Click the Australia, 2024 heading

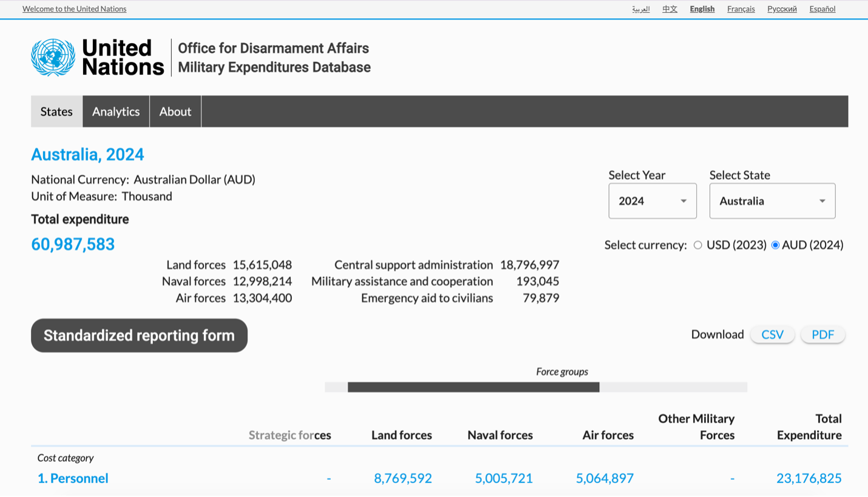point(87,154)
